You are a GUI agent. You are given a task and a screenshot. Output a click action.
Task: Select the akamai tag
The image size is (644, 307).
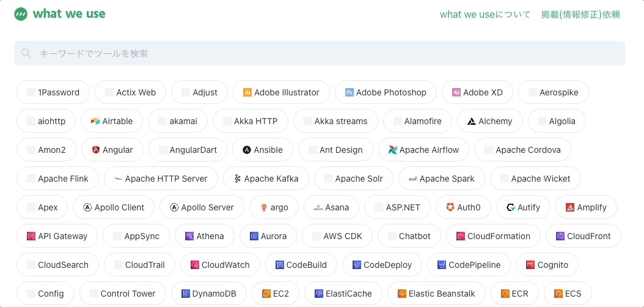(178, 121)
